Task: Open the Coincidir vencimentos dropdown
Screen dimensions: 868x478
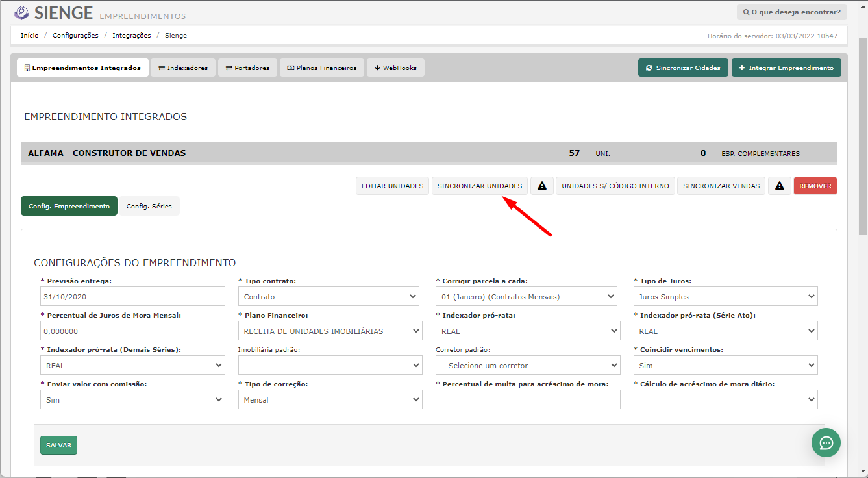Action: (x=726, y=365)
